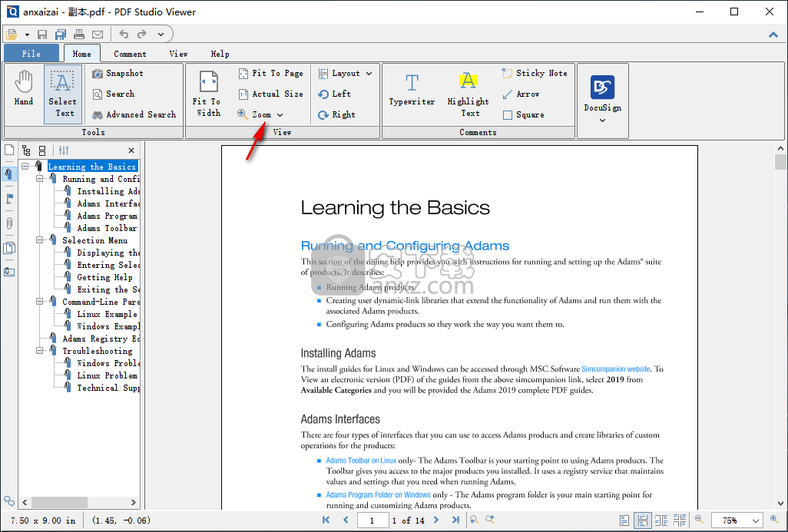Screen dimensions: 788x532
Task: Close the bookmarks panel
Action: pyautogui.click(x=131, y=150)
